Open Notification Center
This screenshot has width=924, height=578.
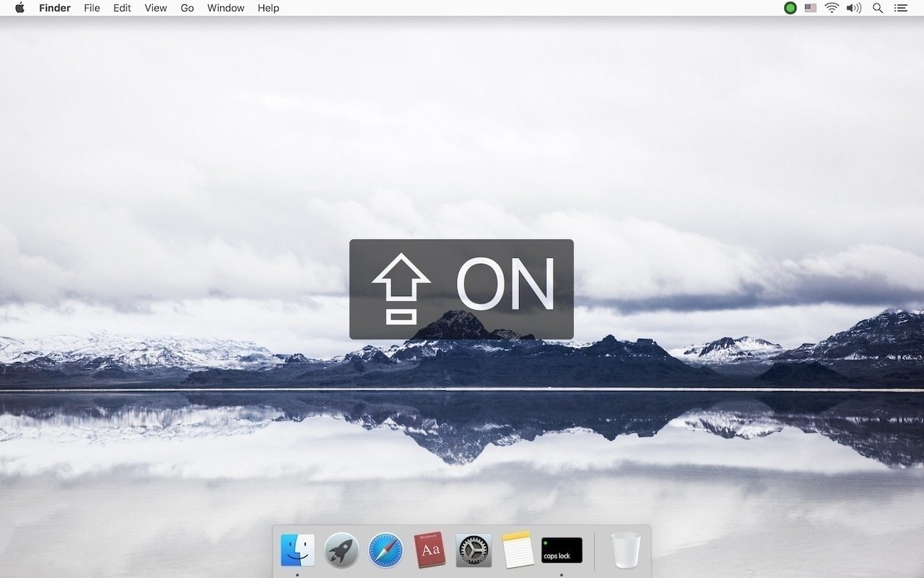(900, 8)
